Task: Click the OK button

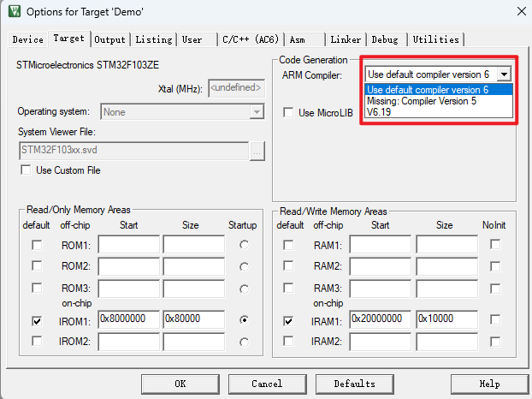Action: point(180,384)
